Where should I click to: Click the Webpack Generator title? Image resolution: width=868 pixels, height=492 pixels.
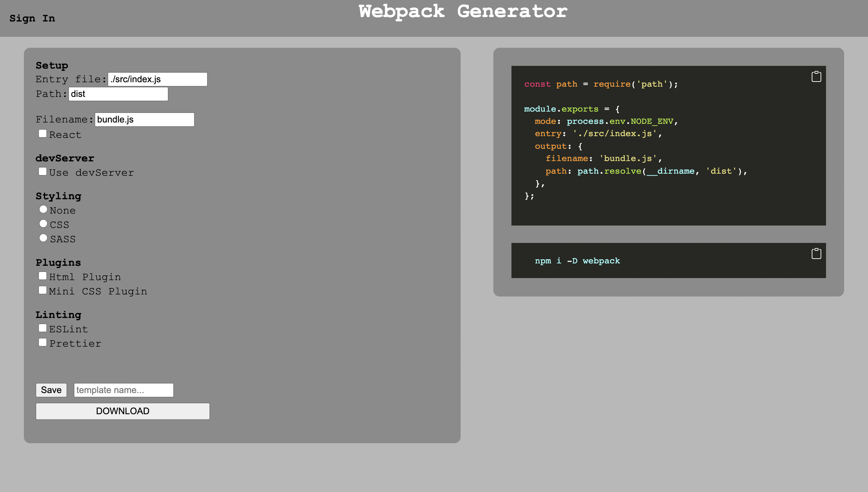coord(463,12)
